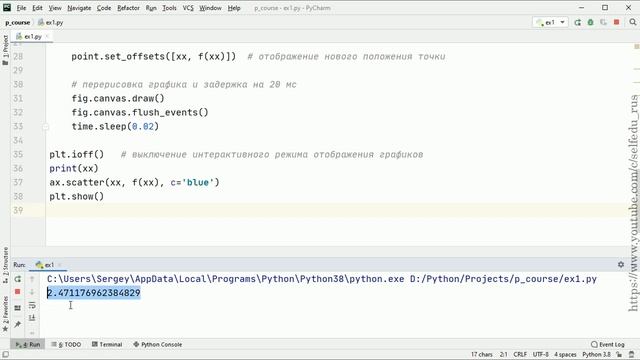640x360 pixels.
Task: Click fig.canvas.flush_events() line
Action: [x=140, y=112]
